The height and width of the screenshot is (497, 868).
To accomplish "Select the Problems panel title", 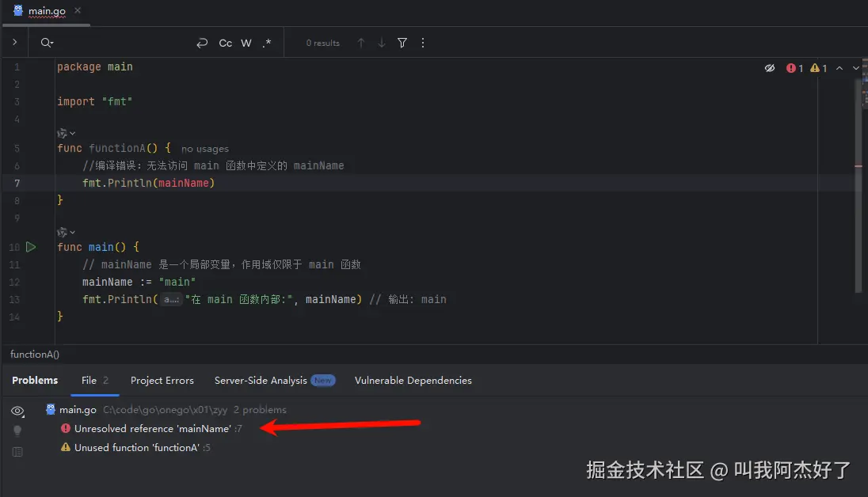I will [35, 380].
